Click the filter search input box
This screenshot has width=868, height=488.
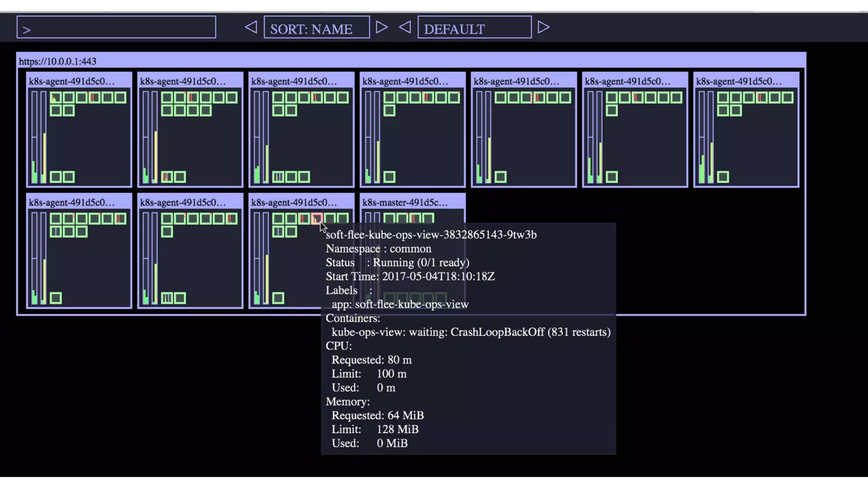click(116, 28)
